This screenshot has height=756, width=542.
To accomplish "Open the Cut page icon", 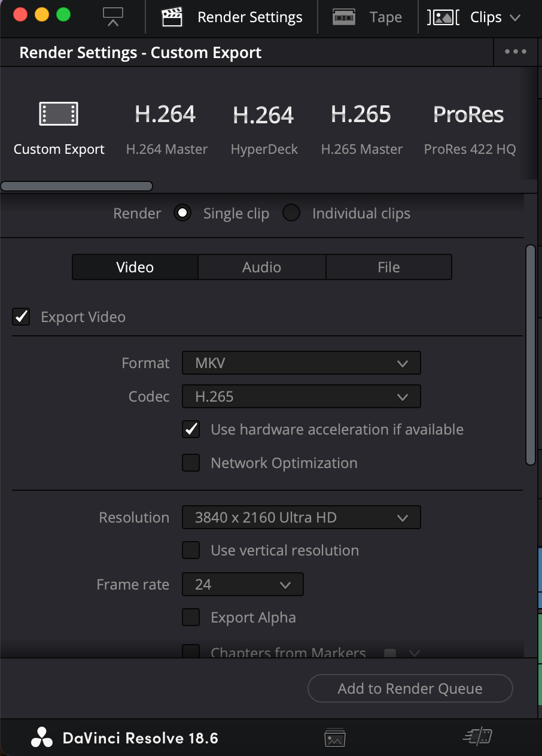I will click(477, 737).
